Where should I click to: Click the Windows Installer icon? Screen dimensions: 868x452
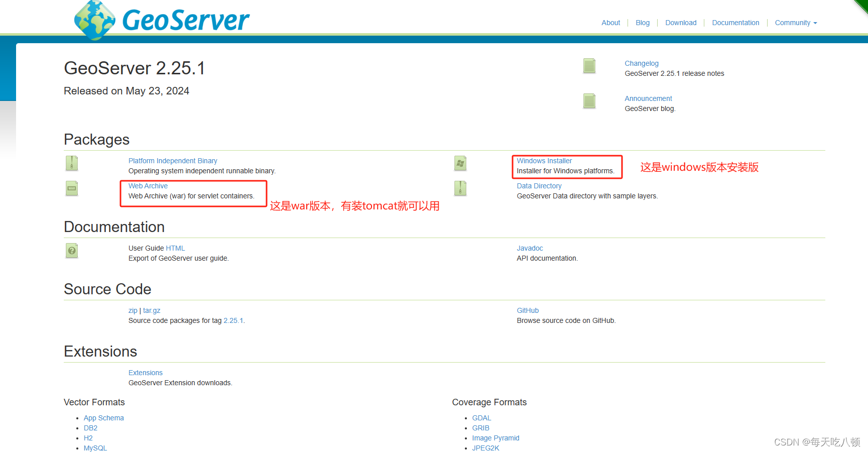460,163
